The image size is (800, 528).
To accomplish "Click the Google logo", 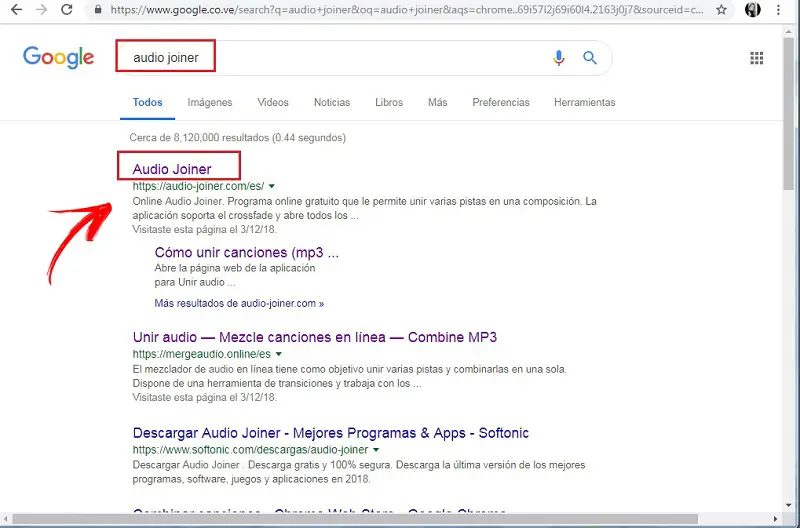I will tap(59, 57).
